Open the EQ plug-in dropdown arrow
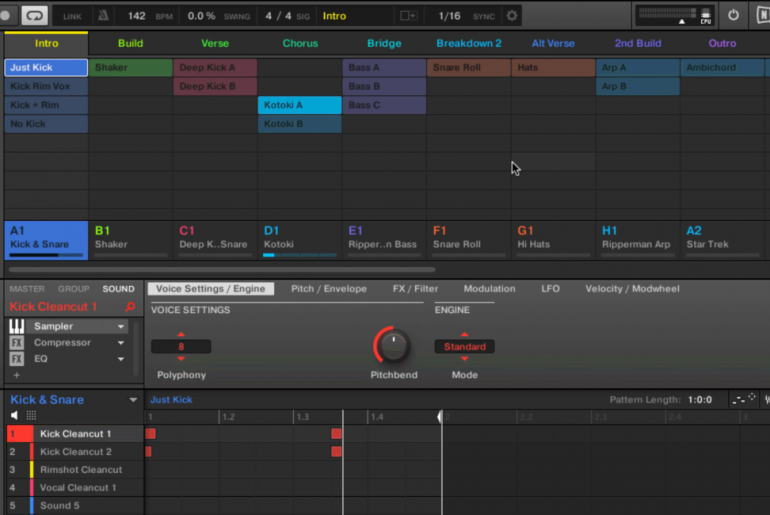The image size is (770, 515). (121, 359)
